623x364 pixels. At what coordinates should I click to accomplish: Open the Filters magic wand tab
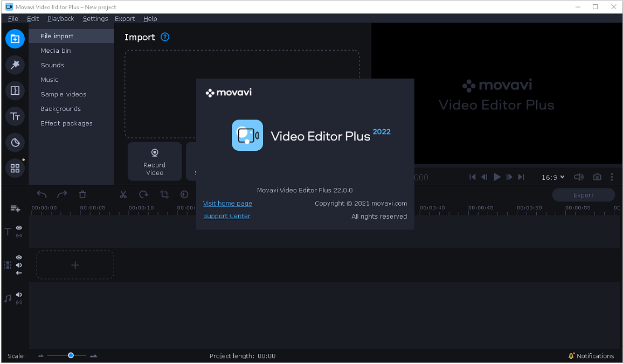pyautogui.click(x=15, y=65)
